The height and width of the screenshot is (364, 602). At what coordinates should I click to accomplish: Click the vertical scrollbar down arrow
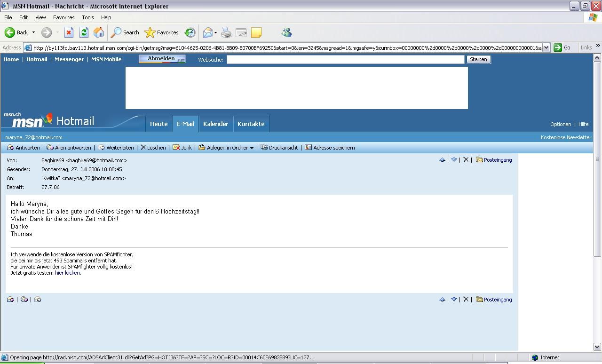[597, 347]
